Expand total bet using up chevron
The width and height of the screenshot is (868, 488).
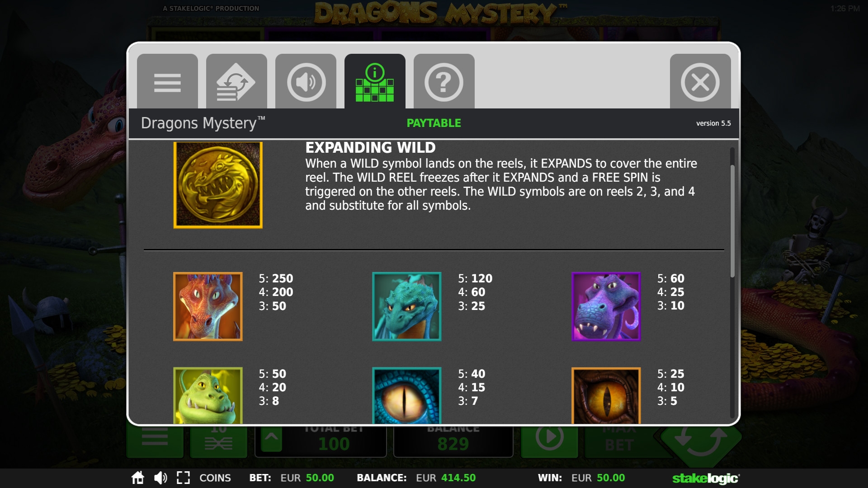[x=271, y=438]
